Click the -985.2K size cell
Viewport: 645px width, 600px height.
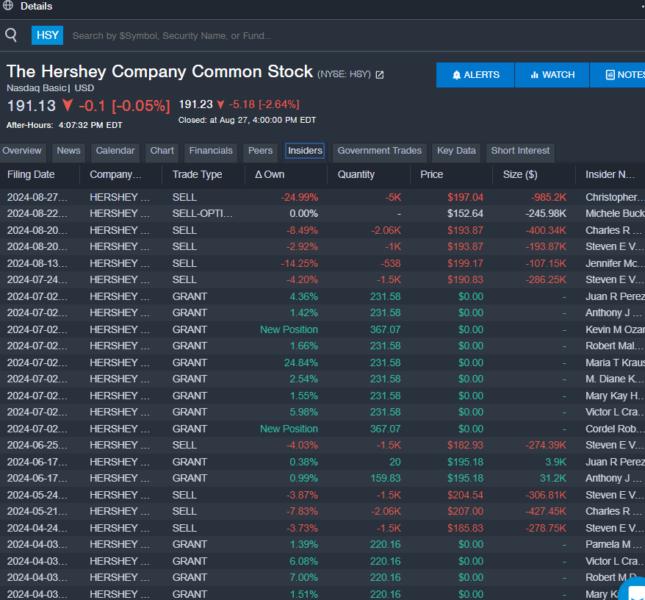pos(549,197)
